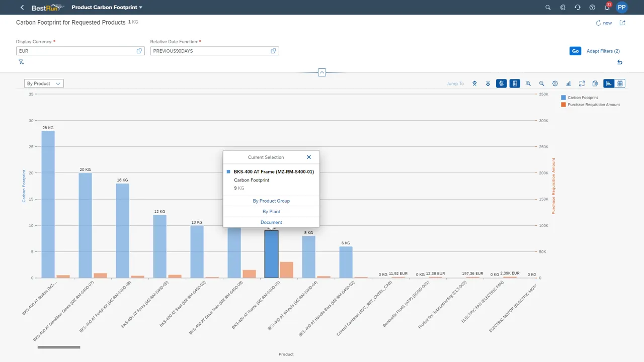Viewport: 644px width, 362px height.
Task: Collapse the filter bar header chevron
Action: 321,72
